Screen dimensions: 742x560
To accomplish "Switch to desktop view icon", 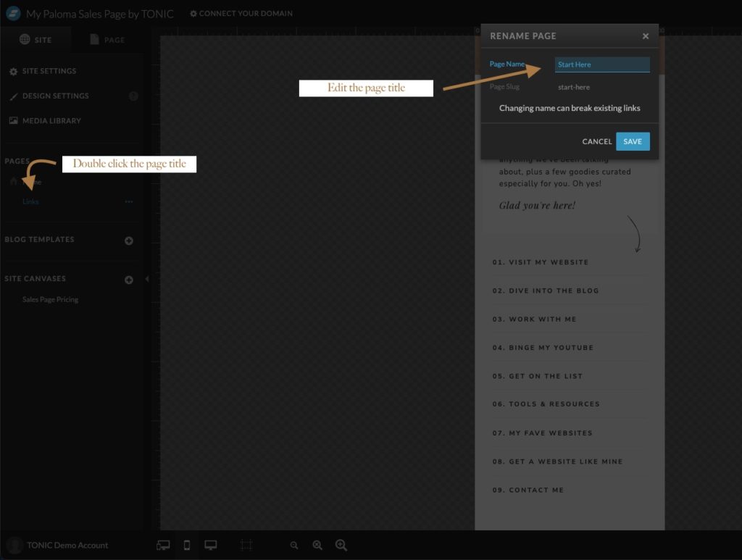I will click(211, 546).
